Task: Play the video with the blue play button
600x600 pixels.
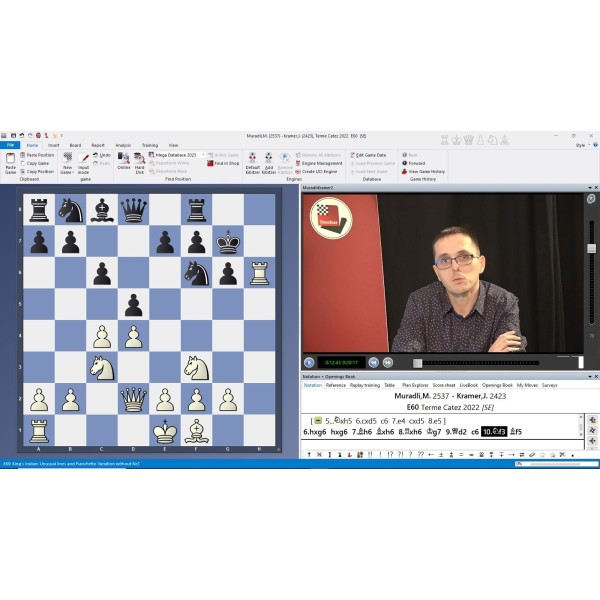Action: [x=309, y=362]
